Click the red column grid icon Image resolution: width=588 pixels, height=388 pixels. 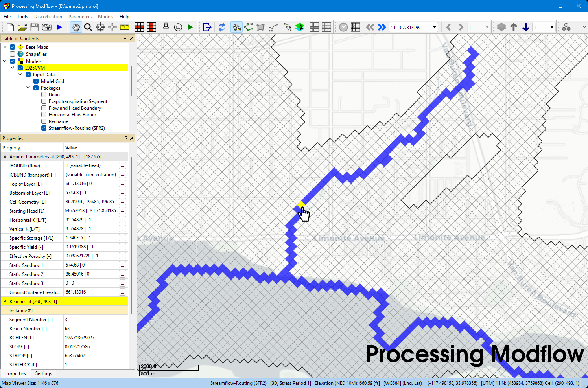[151, 27]
